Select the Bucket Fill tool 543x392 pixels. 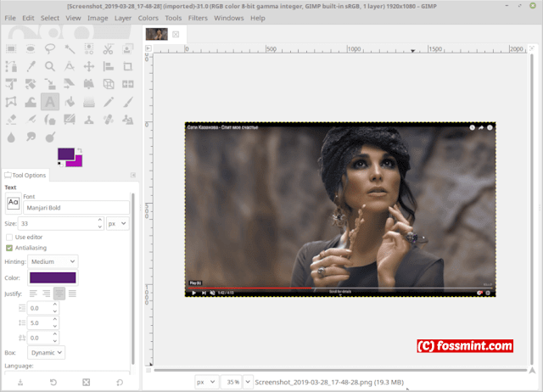(x=70, y=102)
